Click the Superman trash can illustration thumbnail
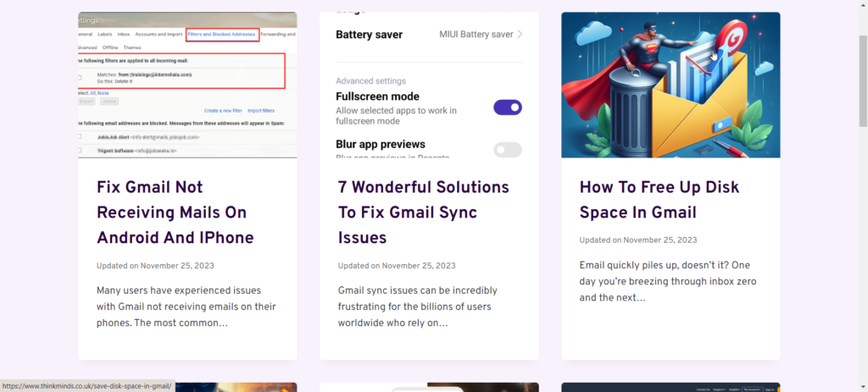 coord(670,85)
